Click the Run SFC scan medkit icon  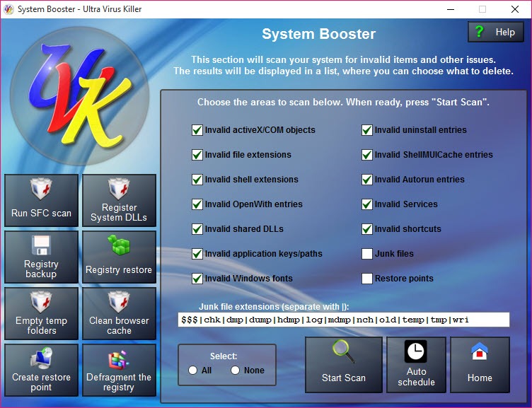click(x=41, y=188)
